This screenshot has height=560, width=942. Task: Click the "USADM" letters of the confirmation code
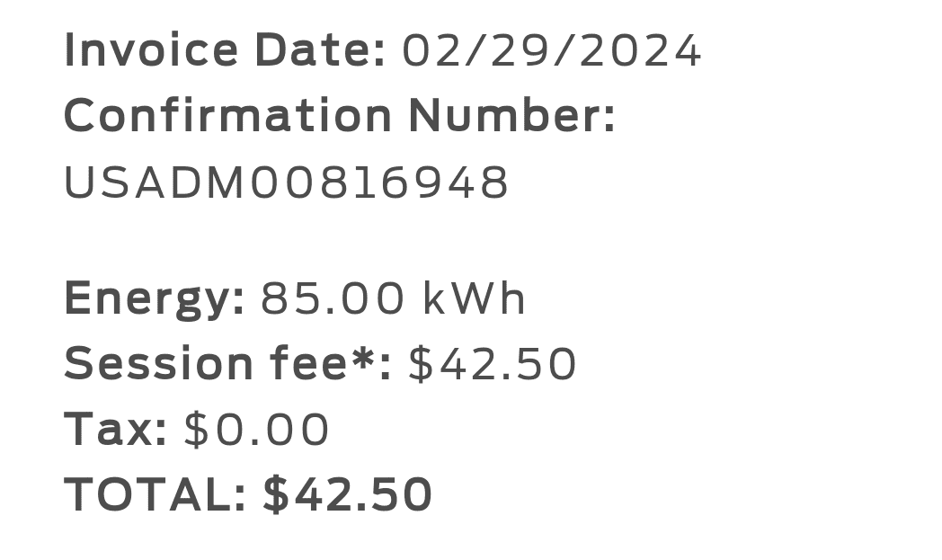[155, 182]
